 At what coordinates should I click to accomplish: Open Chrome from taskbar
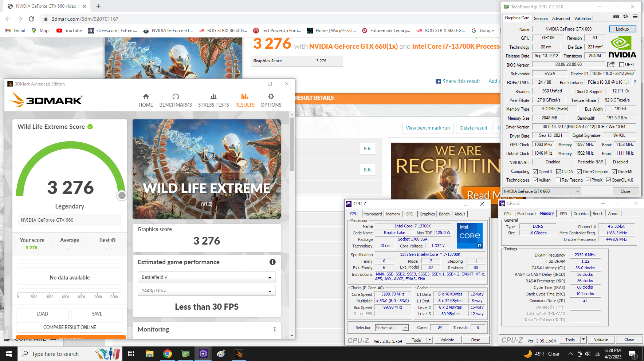168,354
